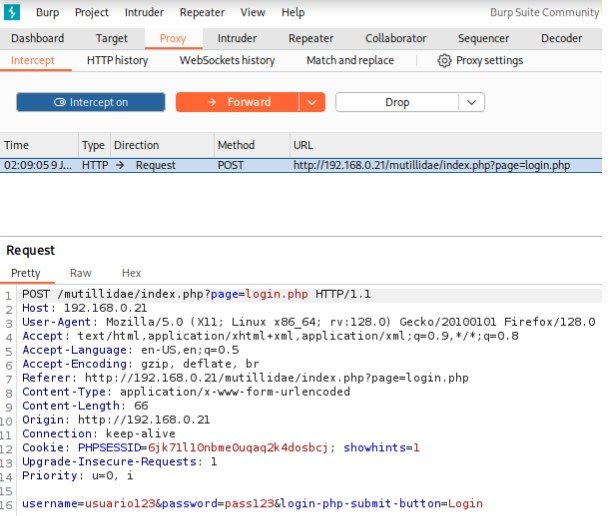Open the Match and replace sub-tab
Screen dimensions: 612x516
(x=350, y=61)
